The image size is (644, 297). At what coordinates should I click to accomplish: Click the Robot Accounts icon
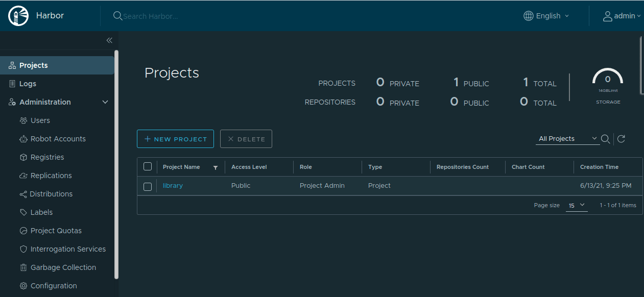[x=23, y=139]
